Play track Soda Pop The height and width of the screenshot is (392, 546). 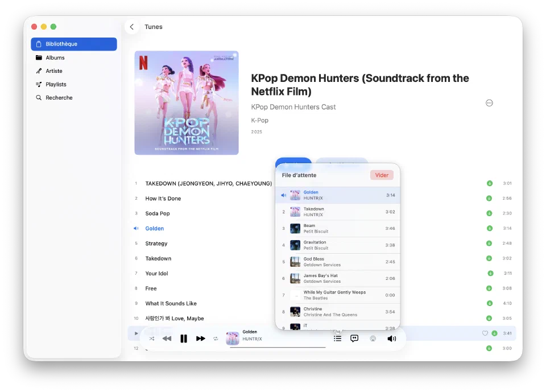158,213
